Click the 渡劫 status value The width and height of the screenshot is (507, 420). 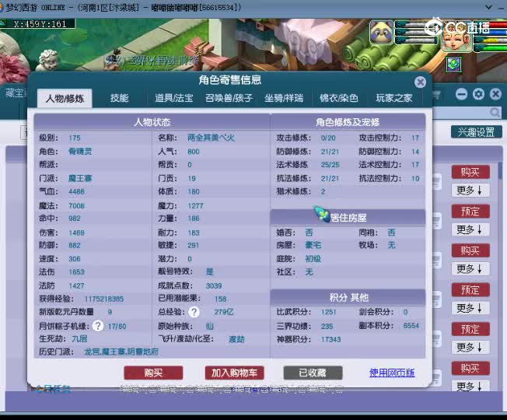(x=236, y=339)
